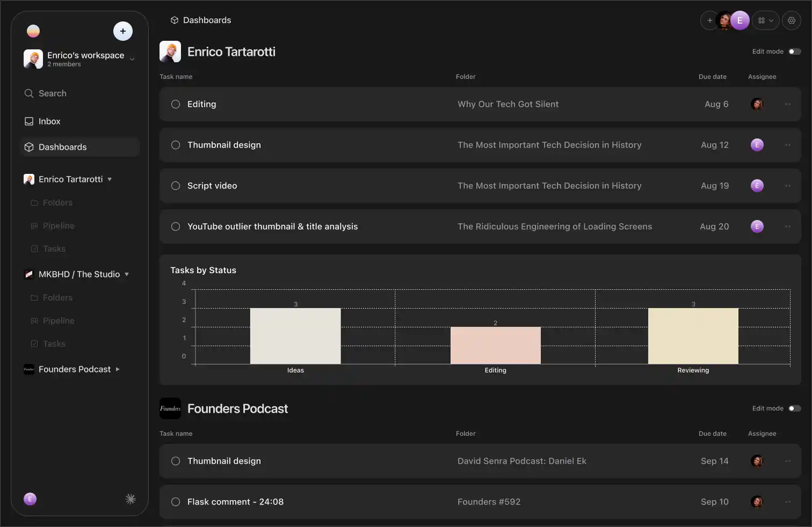Toggle Edit mode for Enrico Tartarotti dashboard
Image resolution: width=812 pixels, height=527 pixels.
pos(794,52)
